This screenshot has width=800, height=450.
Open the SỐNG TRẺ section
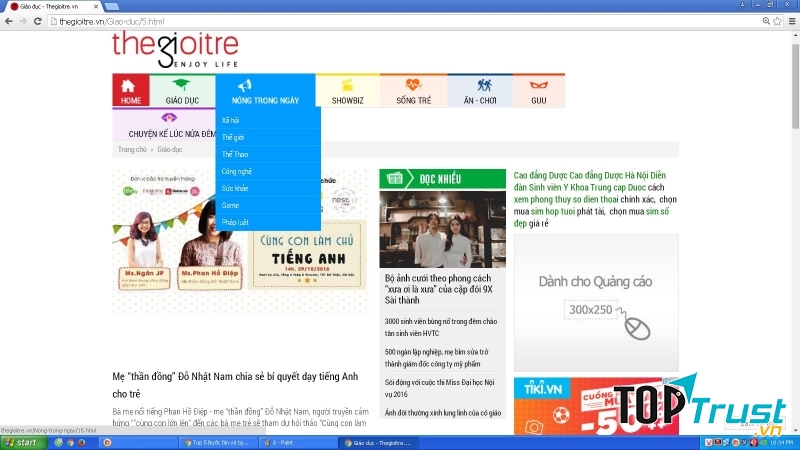[414, 91]
